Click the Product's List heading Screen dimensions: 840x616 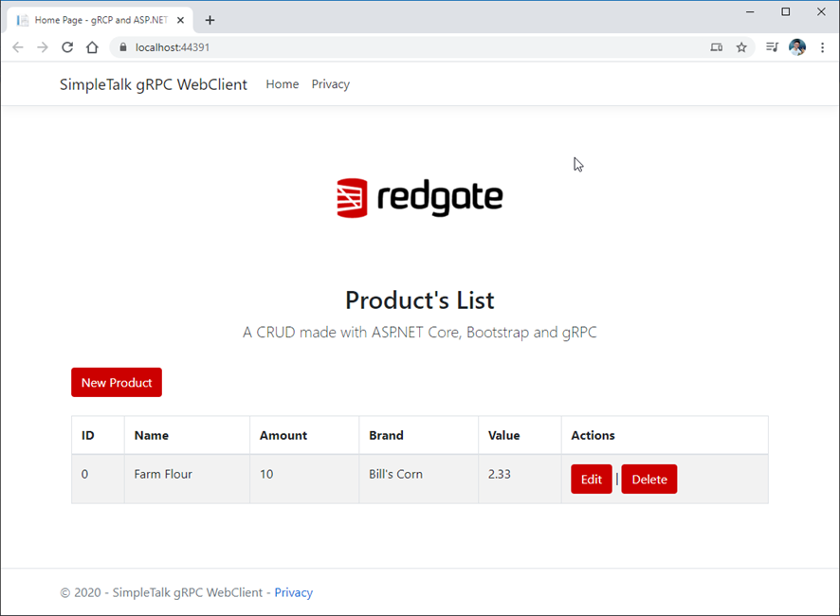coord(419,300)
